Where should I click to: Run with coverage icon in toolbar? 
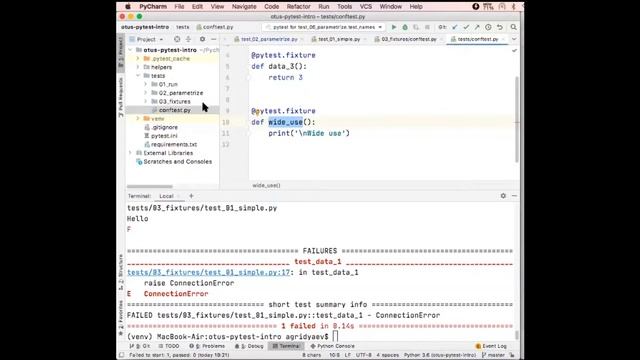coord(416,27)
